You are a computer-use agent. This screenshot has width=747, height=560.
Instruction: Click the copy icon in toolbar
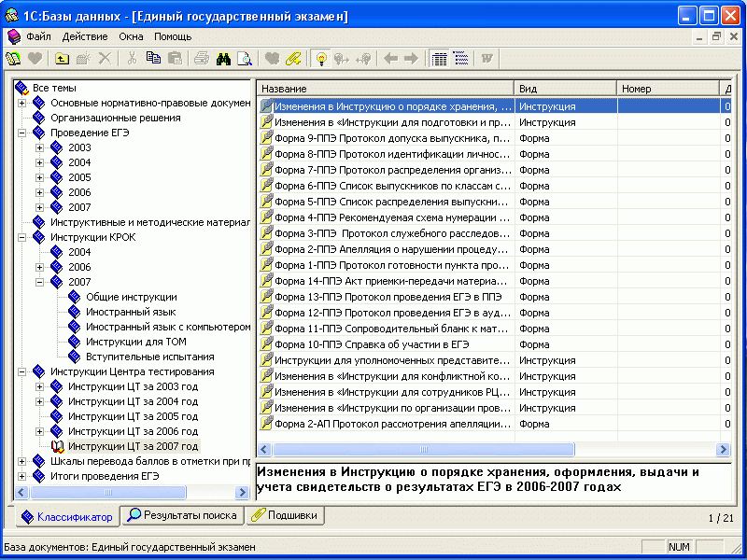tap(153, 59)
